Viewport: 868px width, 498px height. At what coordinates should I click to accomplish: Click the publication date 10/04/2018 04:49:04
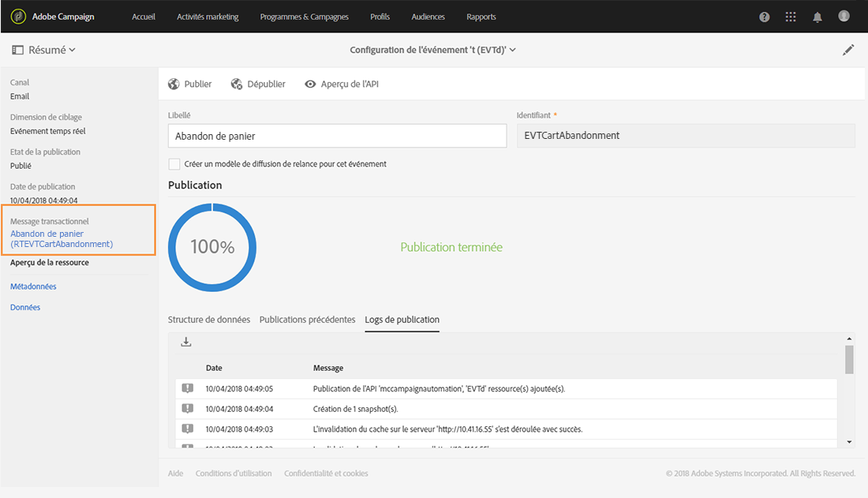click(x=43, y=200)
